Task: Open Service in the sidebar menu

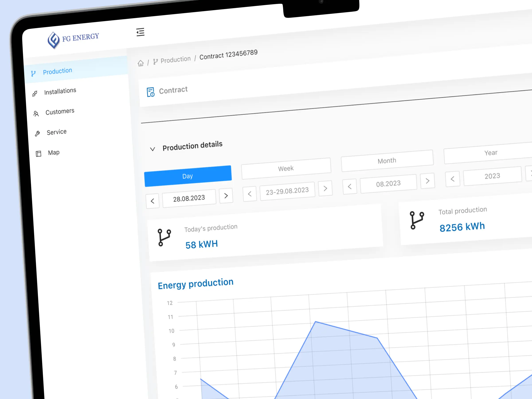Action: (x=57, y=132)
